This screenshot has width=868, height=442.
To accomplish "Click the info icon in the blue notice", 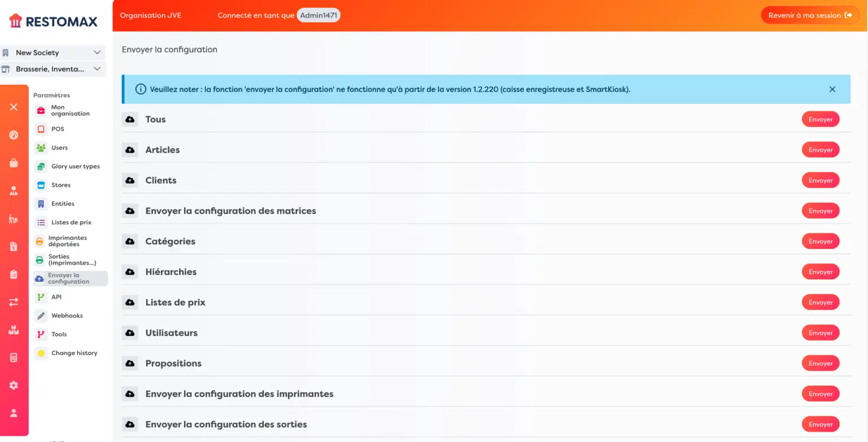I will point(141,89).
